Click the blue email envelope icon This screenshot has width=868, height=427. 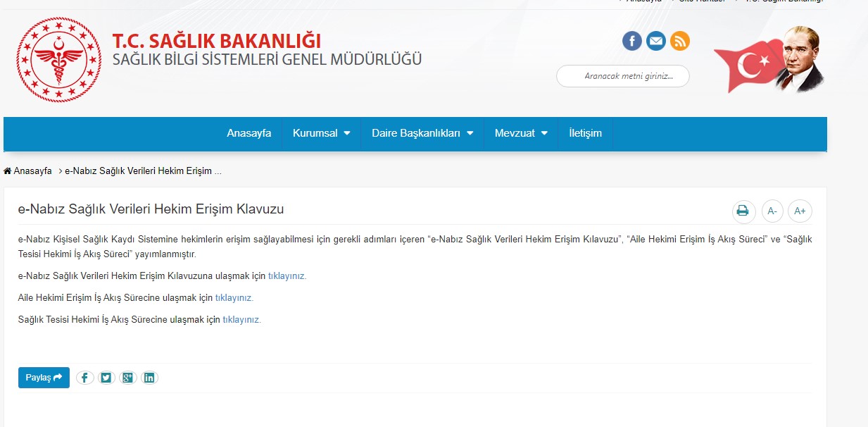point(656,41)
